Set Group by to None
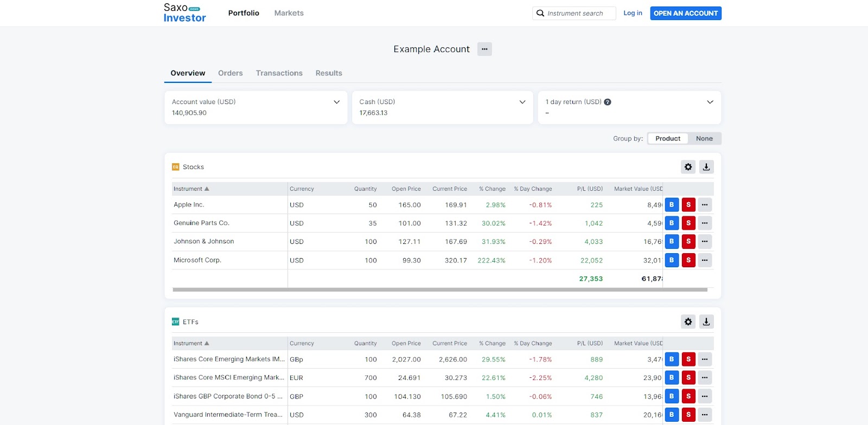 click(704, 139)
